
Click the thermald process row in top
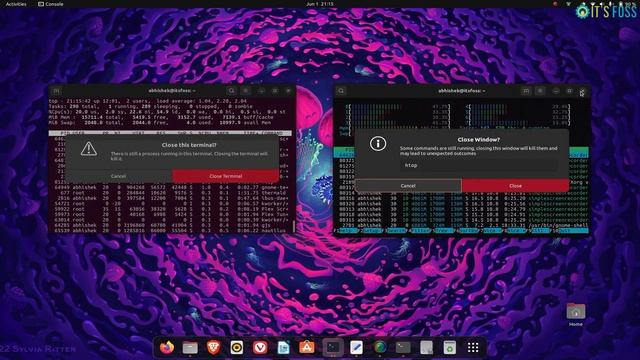point(171,193)
